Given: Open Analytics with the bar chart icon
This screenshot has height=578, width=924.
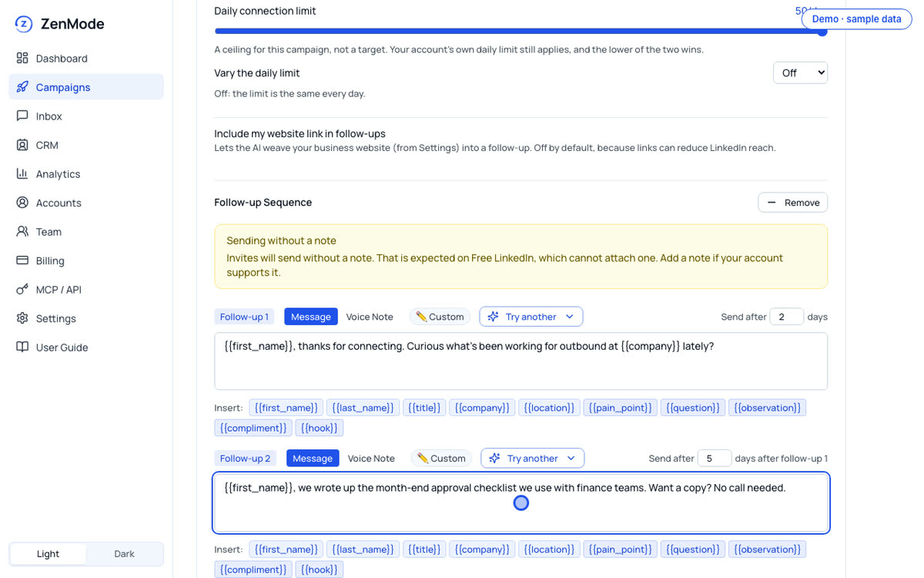Looking at the screenshot, I should coord(22,174).
